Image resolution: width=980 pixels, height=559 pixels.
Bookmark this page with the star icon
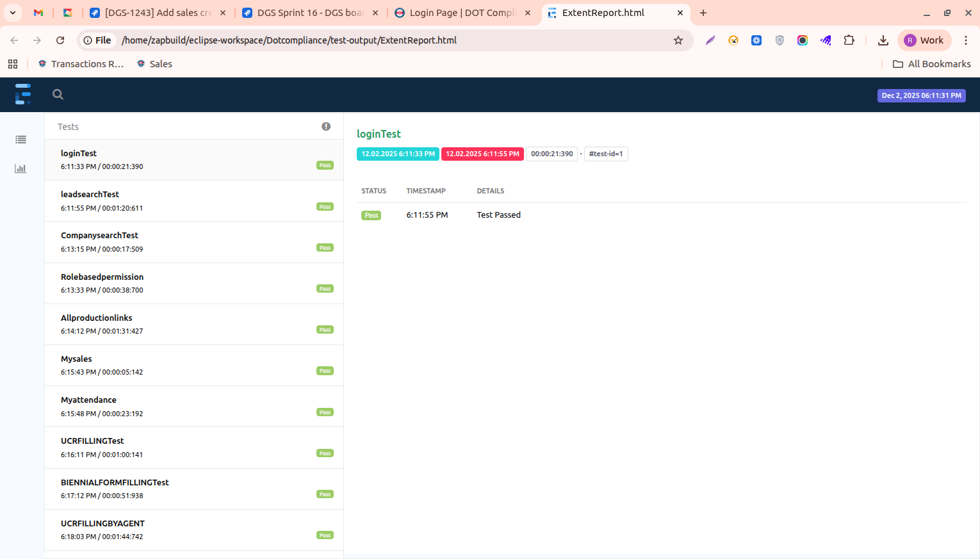[678, 40]
